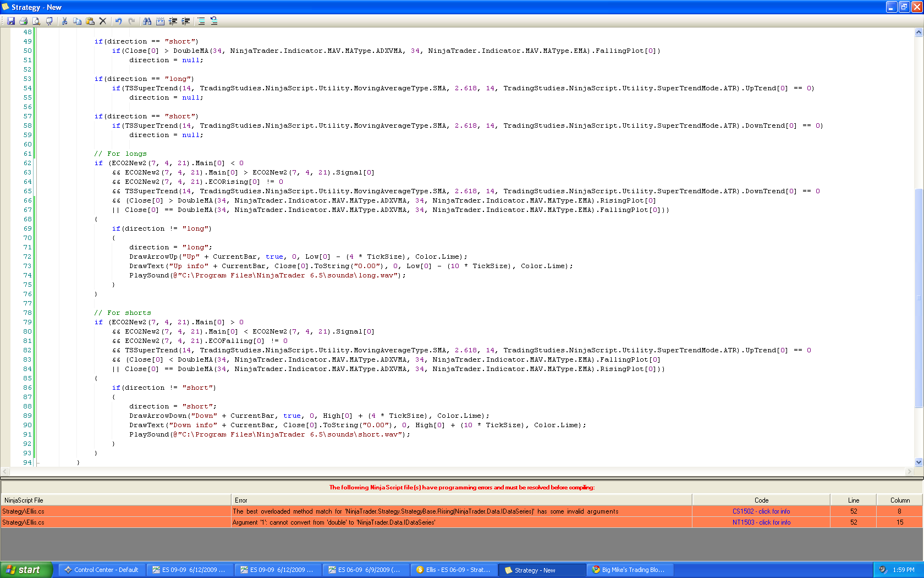Image resolution: width=924 pixels, height=578 pixels.
Task: Open Find with the binoculars icon
Action: [x=147, y=21]
